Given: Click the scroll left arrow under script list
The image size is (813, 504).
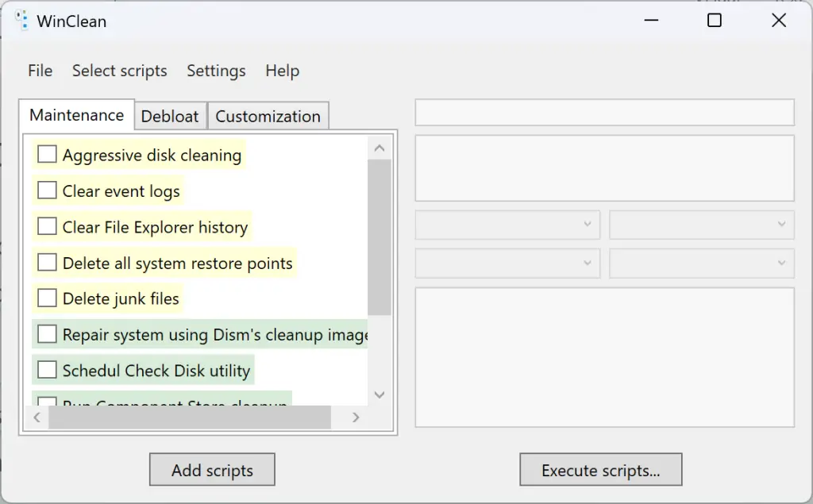Looking at the screenshot, I should click(37, 417).
